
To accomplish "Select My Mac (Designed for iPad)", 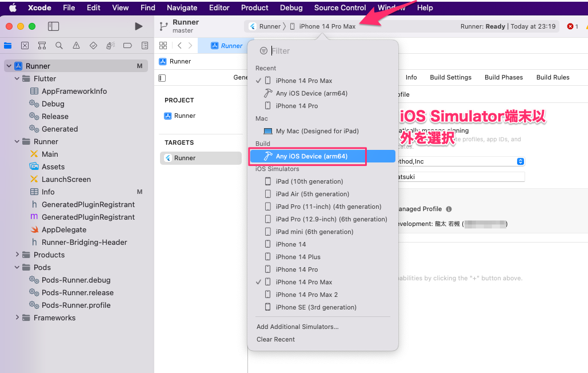I will coord(322,131).
